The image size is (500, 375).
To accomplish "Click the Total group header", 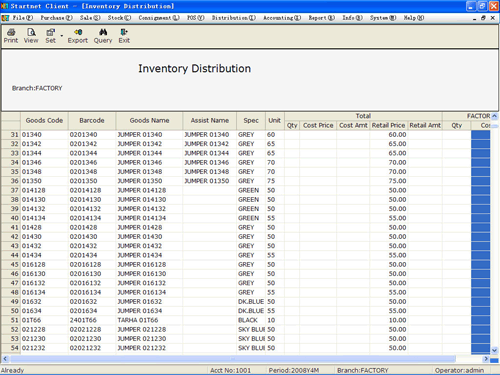I will click(x=363, y=116).
